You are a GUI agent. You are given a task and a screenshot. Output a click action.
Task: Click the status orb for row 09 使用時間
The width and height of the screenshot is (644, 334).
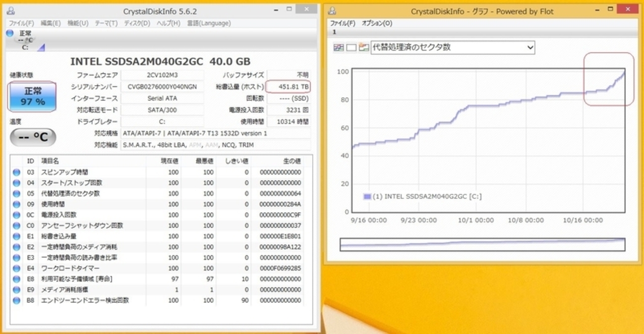16,204
